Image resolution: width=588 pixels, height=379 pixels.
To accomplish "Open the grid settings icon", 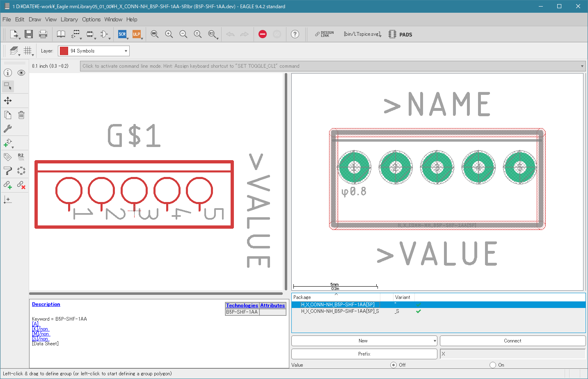I will click(27, 51).
